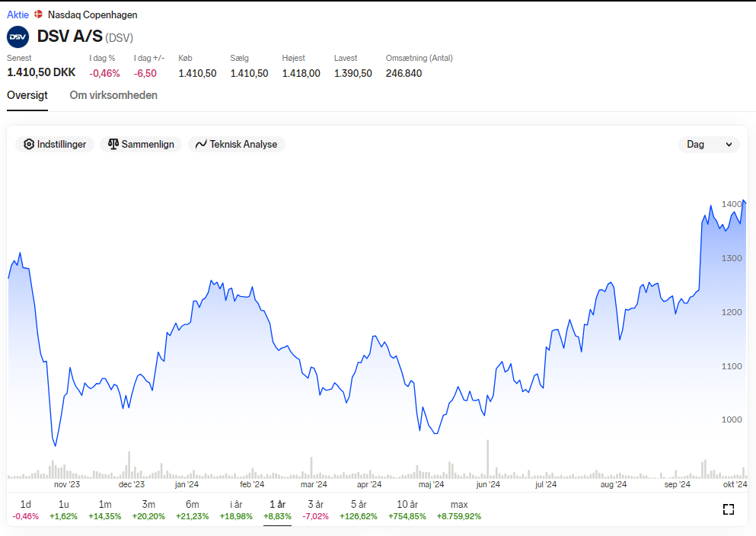Switch to the Oversigt tab
This screenshot has width=756, height=536.
[27, 95]
